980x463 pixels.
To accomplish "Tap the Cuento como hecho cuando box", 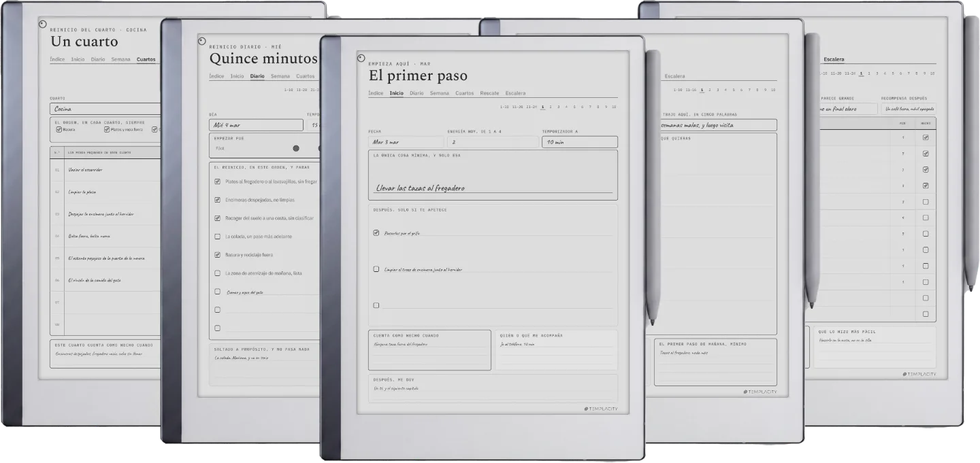I will click(429, 350).
